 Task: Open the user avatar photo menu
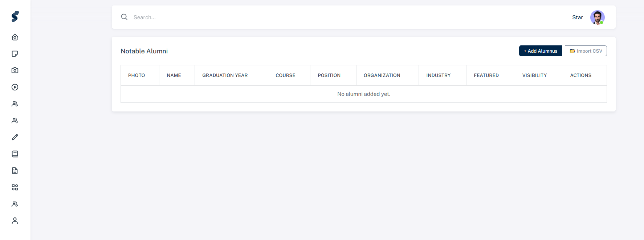(597, 17)
